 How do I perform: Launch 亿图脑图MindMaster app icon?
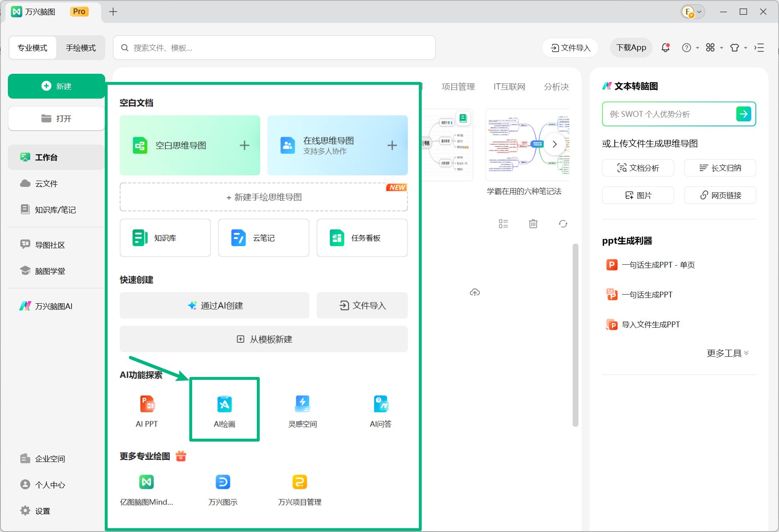147,482
